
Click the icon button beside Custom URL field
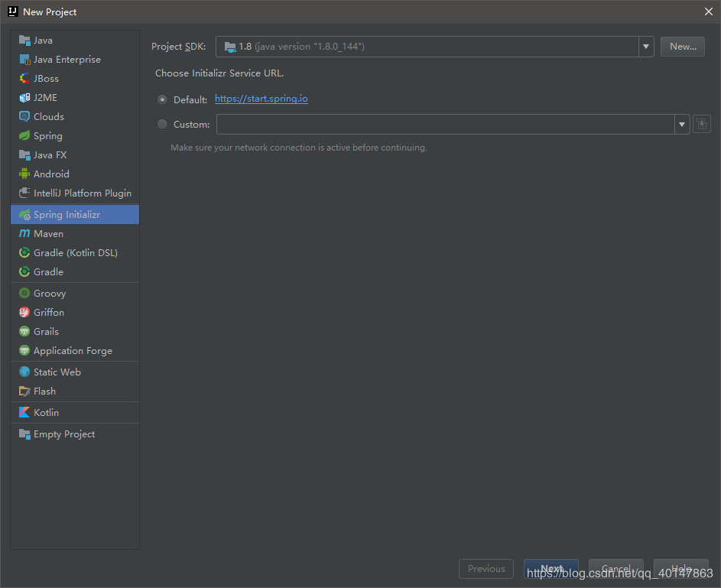[702, 124]
